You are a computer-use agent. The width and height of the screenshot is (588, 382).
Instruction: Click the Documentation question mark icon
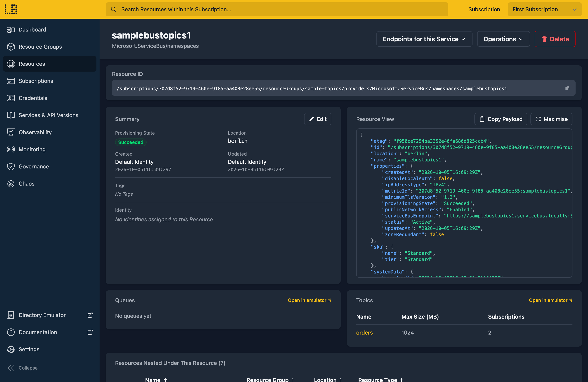11,332
